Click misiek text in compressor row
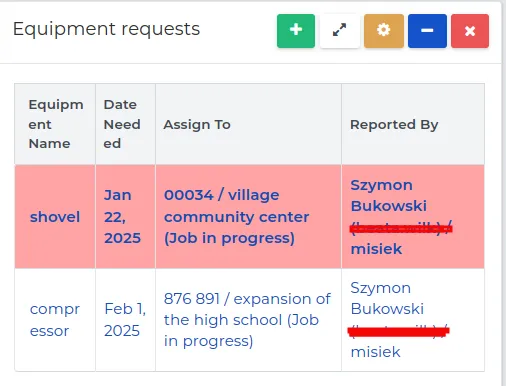 (x=375, y=352)
